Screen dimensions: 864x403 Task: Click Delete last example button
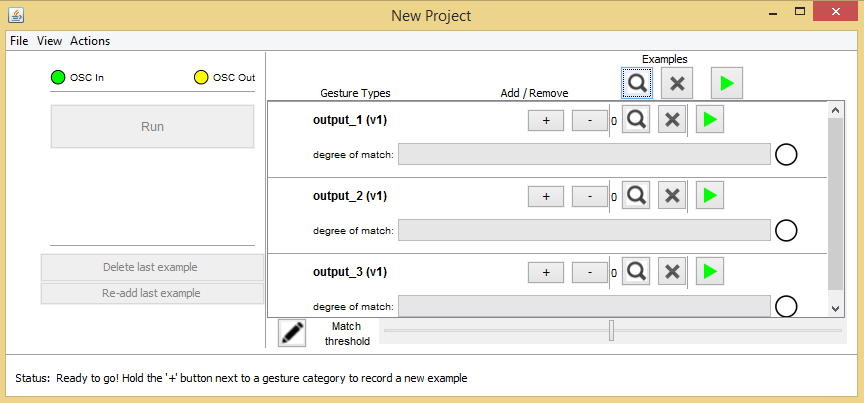(152, 267)
